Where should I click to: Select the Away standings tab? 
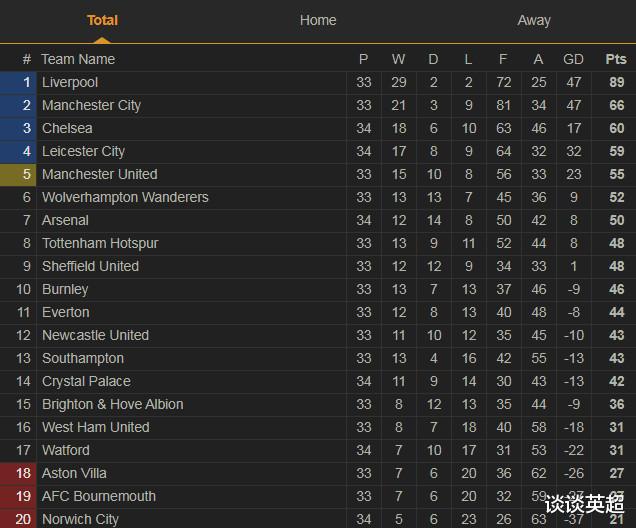[x=533, y=20]
